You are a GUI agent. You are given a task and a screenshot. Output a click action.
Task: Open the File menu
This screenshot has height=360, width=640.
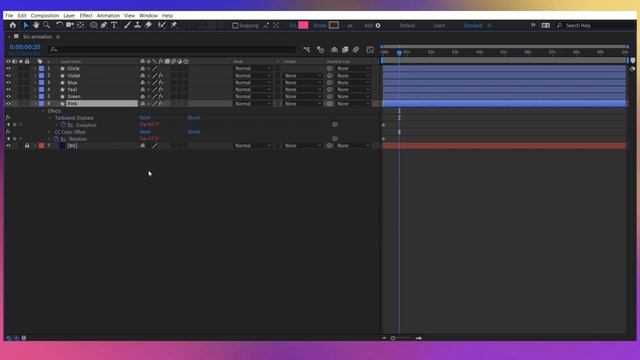(x=9, y=16)
